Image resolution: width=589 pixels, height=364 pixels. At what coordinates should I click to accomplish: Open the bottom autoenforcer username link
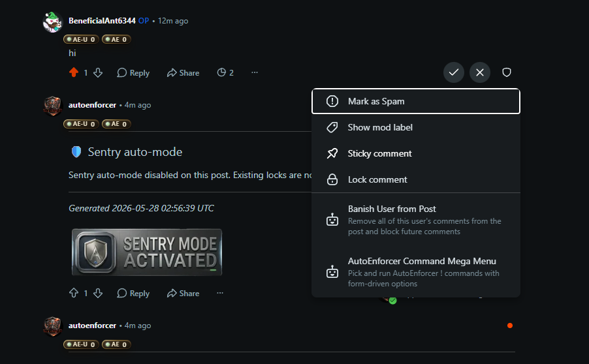[x=93, y=326]
